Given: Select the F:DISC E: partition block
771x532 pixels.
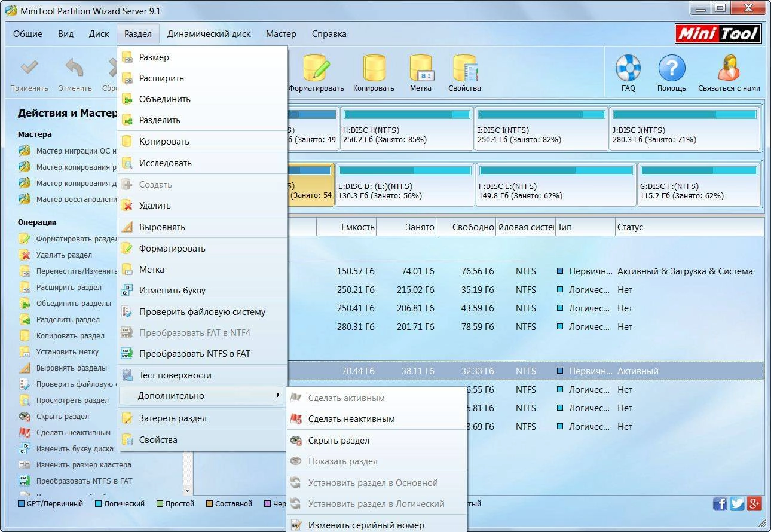Looking at the screenshot, I should [555, 185].
